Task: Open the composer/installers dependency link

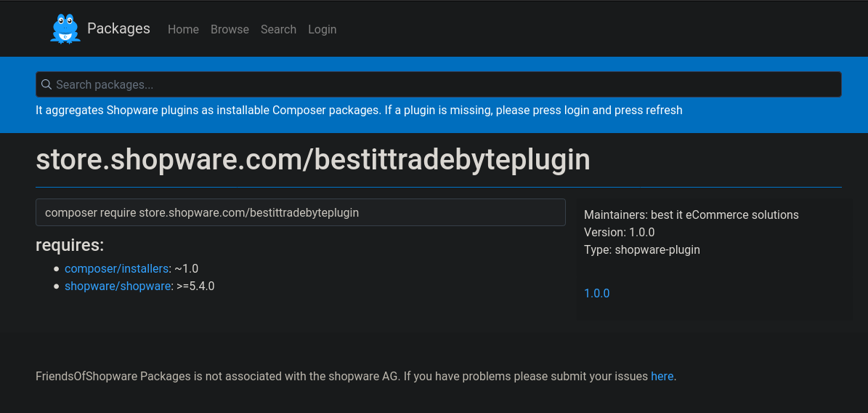Action: [116, 268]
